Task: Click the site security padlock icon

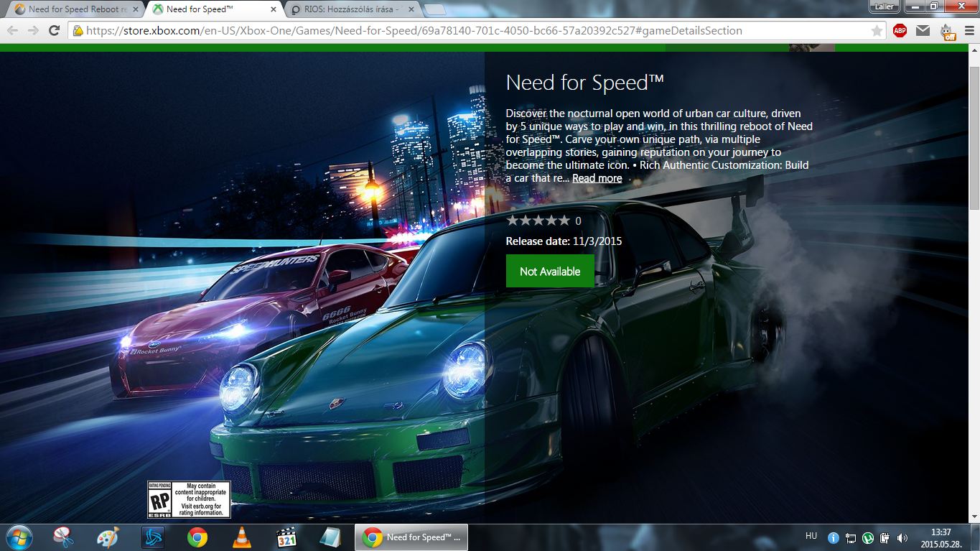Action: pos(78,31)
